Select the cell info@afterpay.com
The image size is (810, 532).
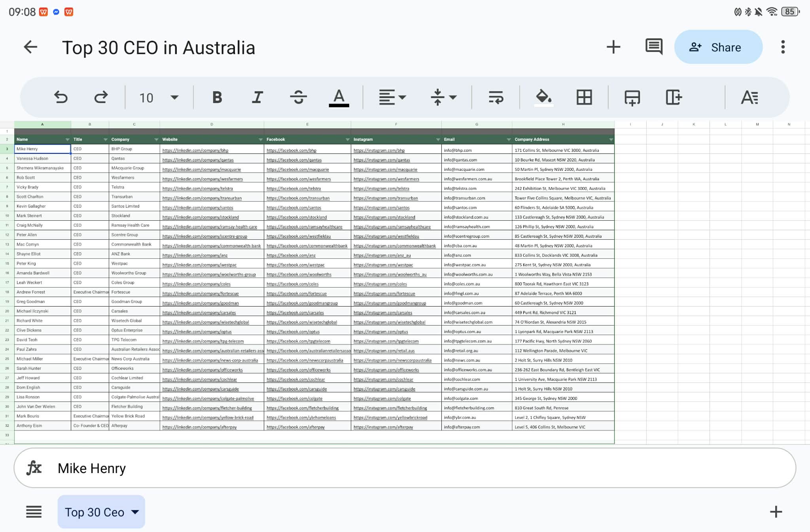pyautogui.click(x=477, y=426)
